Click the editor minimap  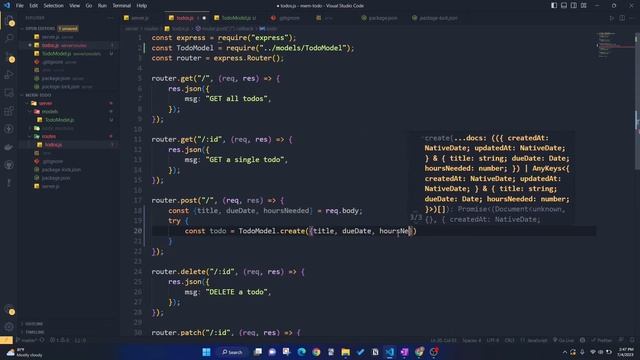[x=615, y=45]
